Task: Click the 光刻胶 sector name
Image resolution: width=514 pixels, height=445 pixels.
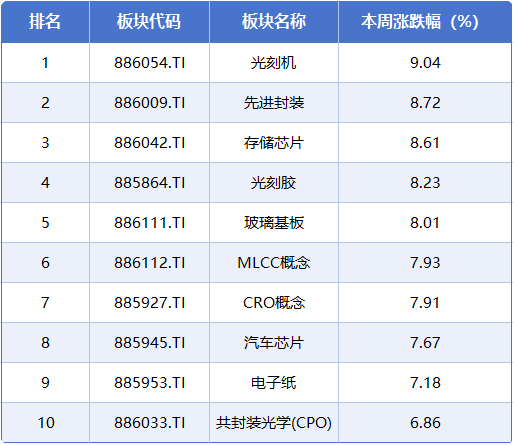Action: tap(274, 183)
